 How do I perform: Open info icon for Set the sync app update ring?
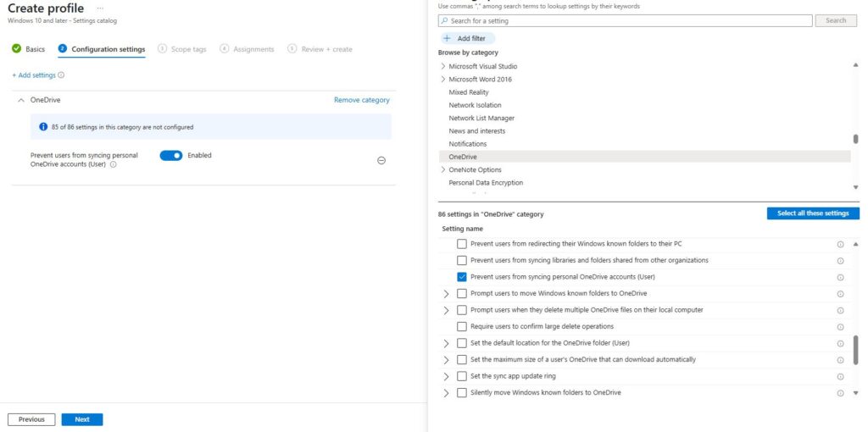click(x=840, y=377)
